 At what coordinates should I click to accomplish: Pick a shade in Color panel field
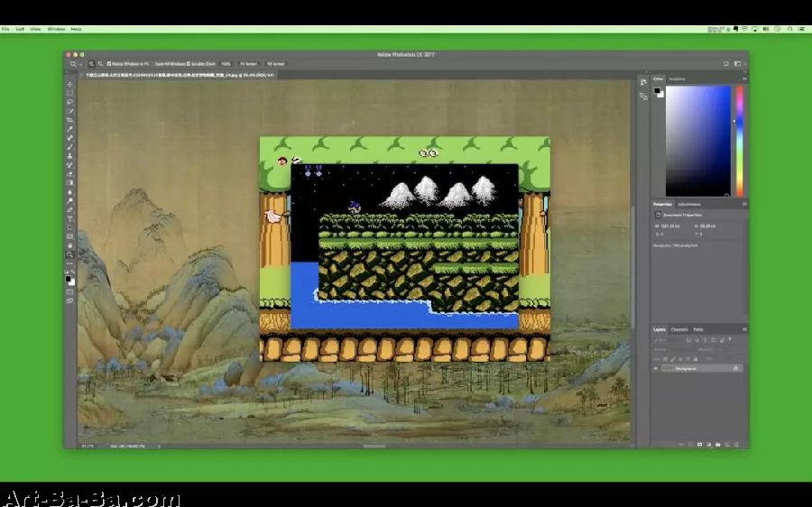pyautogui.click(x=697, y=141)
